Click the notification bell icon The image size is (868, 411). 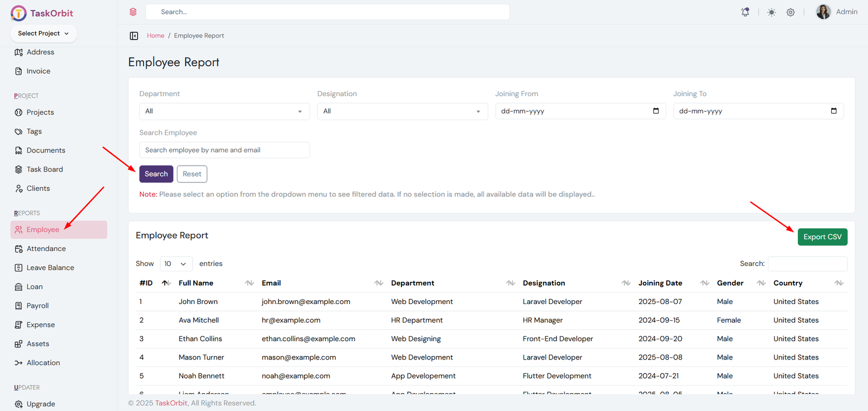[745, 12]
